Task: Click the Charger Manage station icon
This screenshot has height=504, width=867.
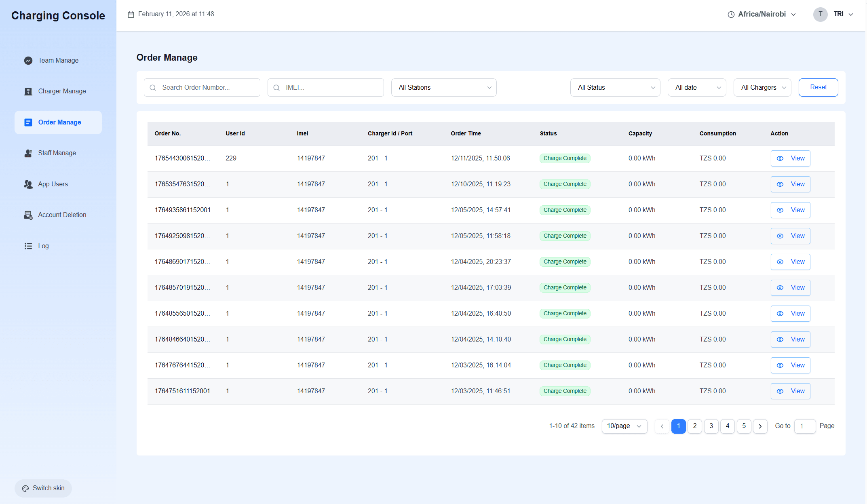Action: point(28,91)
